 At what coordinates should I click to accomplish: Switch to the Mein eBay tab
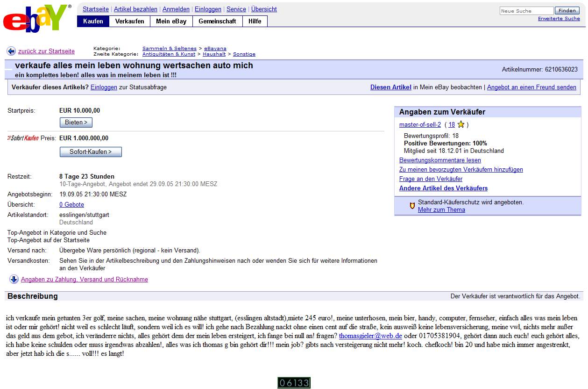click(x=171, y=21)
